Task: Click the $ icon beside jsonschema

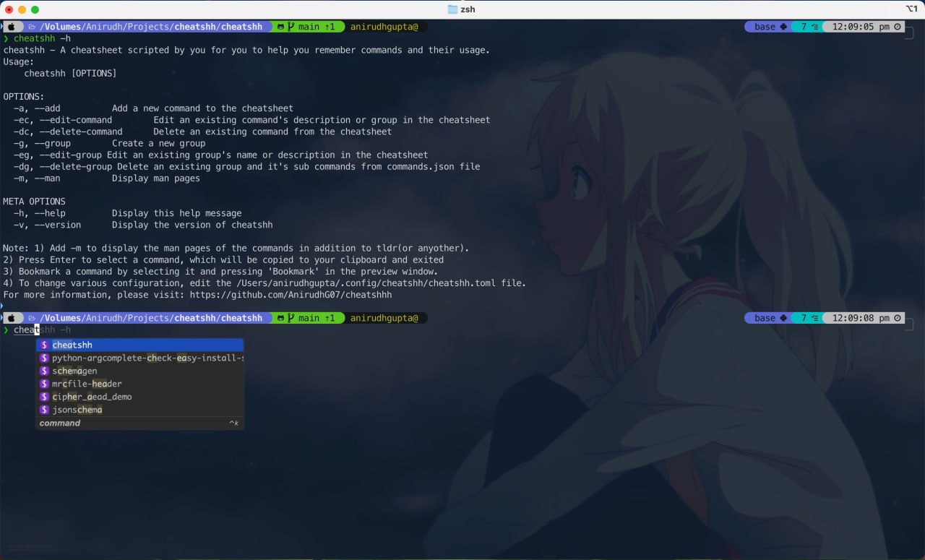Action: coord(44,410)
